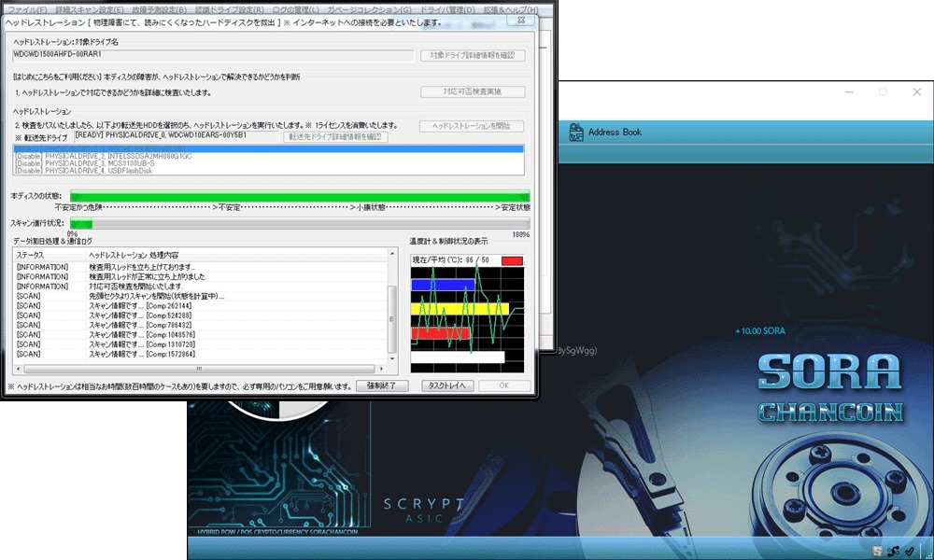Click the ヘッドレストレーションを開始 button

point(471,126)
